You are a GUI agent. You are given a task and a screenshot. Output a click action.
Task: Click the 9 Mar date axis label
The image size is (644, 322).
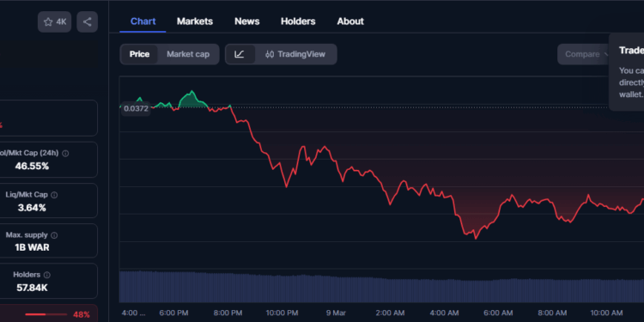[336, 313]
